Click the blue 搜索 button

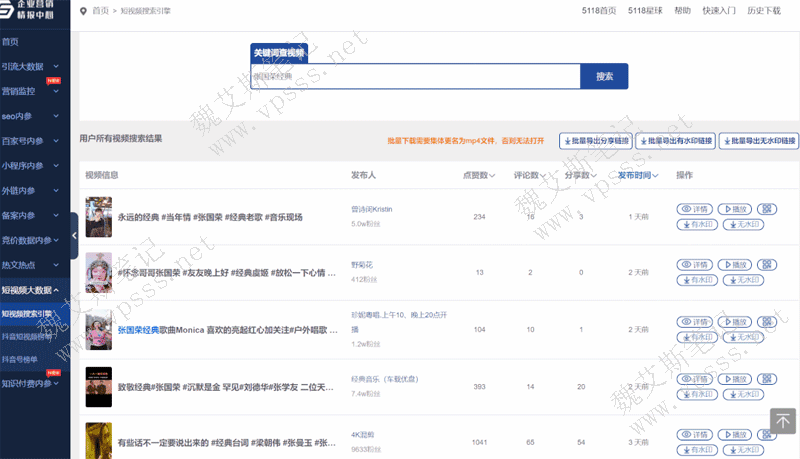pyautogui.click(x=604, y=76)
